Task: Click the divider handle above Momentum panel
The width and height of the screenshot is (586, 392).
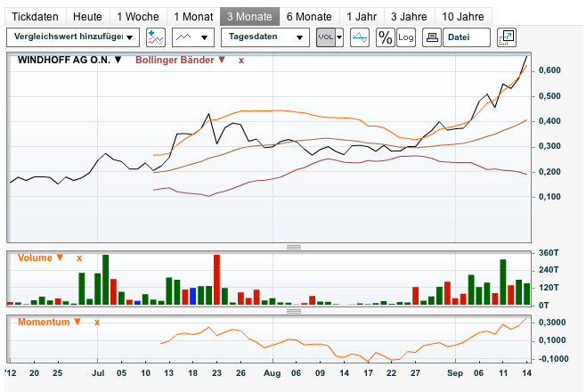Action: (294, 311)
